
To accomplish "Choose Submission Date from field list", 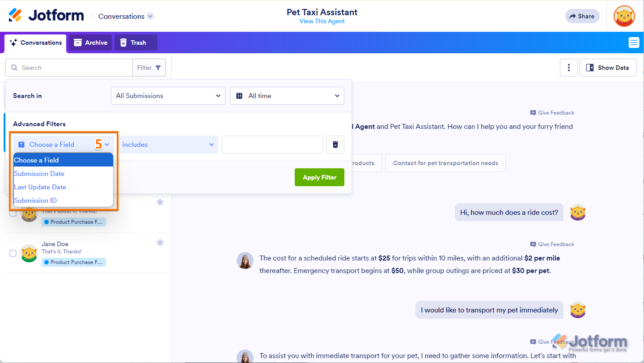I will (39, 174).
